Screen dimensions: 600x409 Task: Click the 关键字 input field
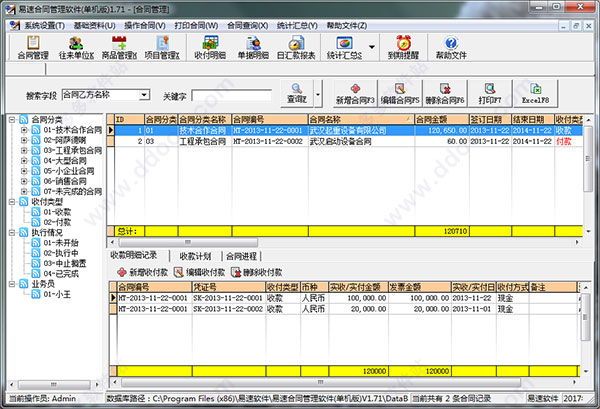pos(232,95)
